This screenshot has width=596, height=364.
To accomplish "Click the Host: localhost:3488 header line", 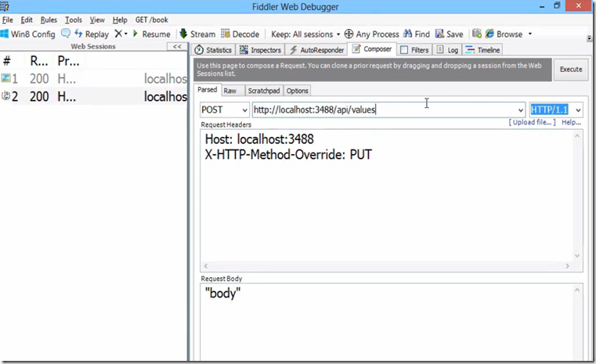I will click(259, 139).
